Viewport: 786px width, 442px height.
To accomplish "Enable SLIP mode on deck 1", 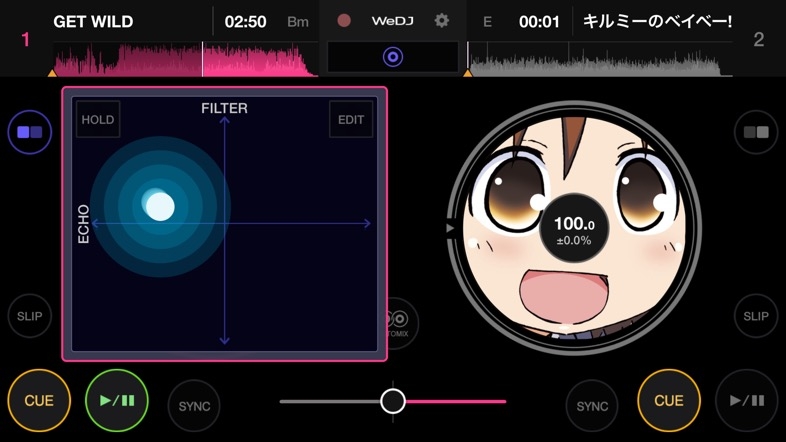I will 30,316.
